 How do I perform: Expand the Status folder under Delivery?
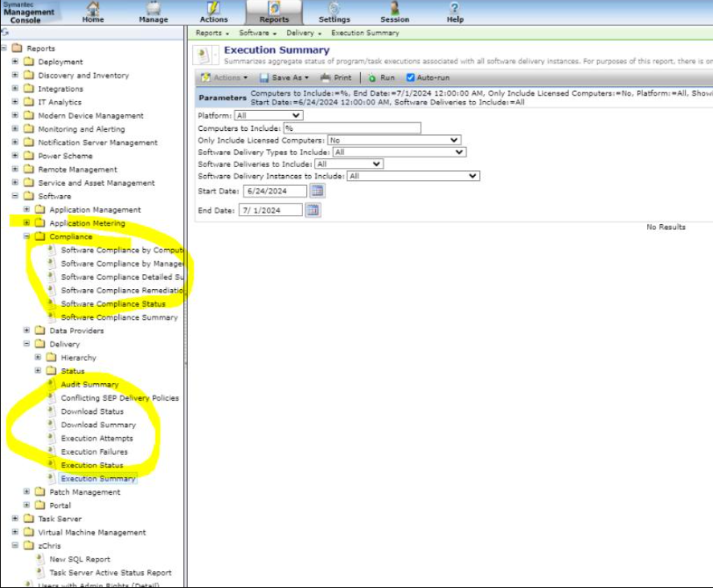tap(38, 370)
